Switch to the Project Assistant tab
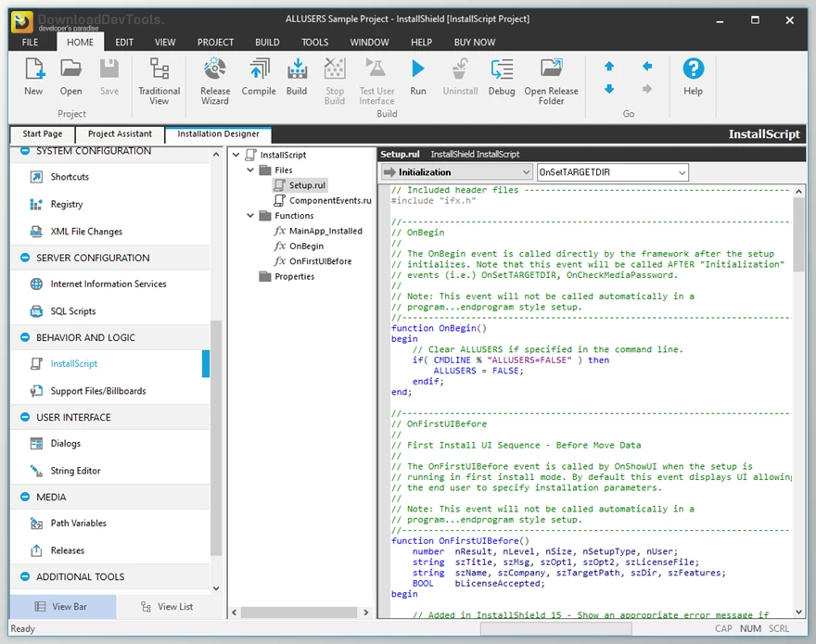The width and height of the screenshot is (816, 644). tap(120, 133)
